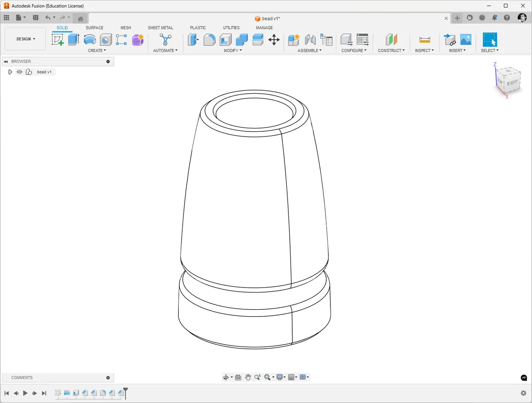532x403 pixels.
Task: Expand the bead v1 tree item
Action: [x=10, y=72]
